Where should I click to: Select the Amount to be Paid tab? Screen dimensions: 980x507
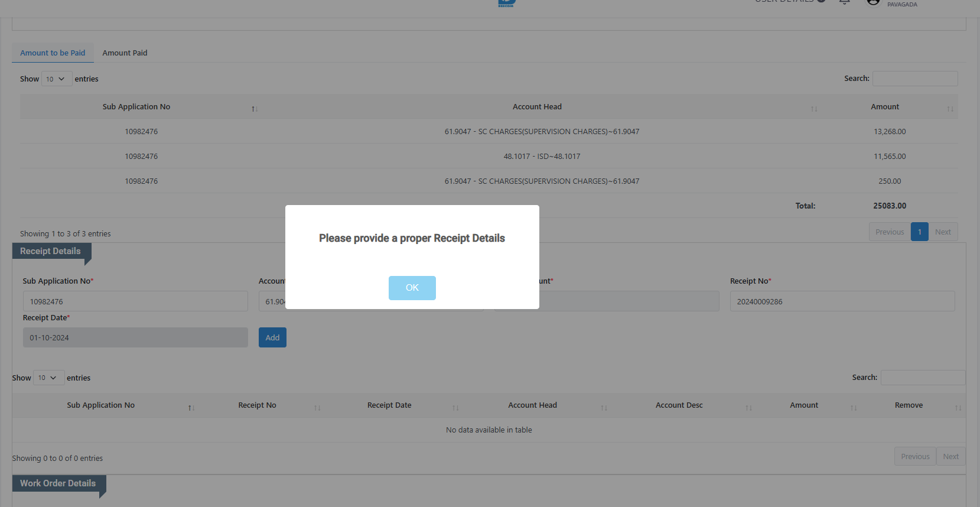(53, 53)
